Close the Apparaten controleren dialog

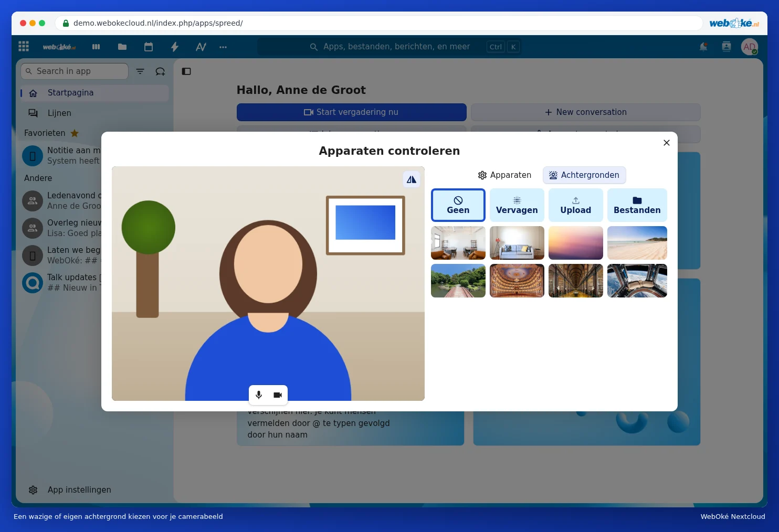(x=667, y=143)
